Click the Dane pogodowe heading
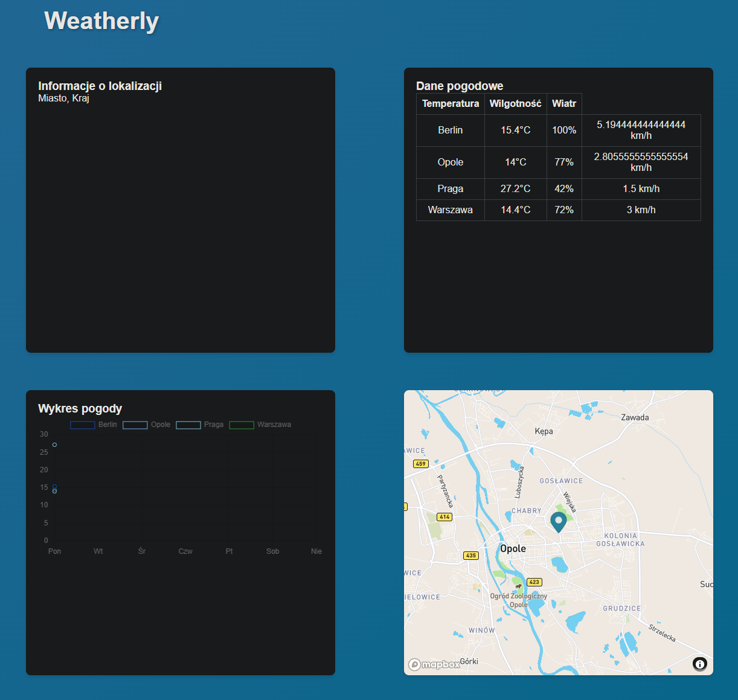 point(460,86)
